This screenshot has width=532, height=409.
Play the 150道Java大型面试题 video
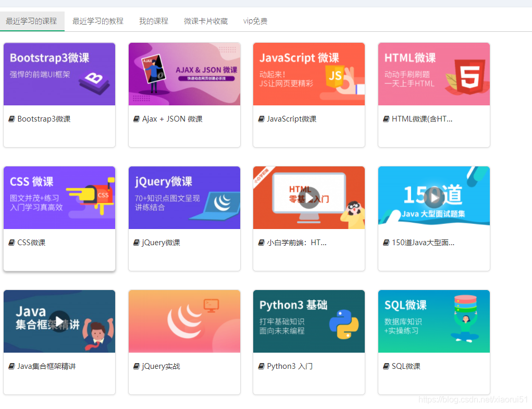tap(434, 197)
